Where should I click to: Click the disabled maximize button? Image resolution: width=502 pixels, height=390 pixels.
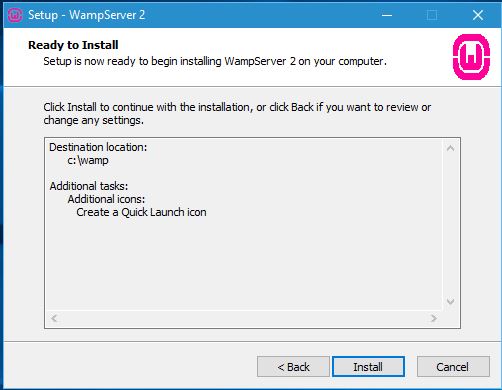pos(432,15)
